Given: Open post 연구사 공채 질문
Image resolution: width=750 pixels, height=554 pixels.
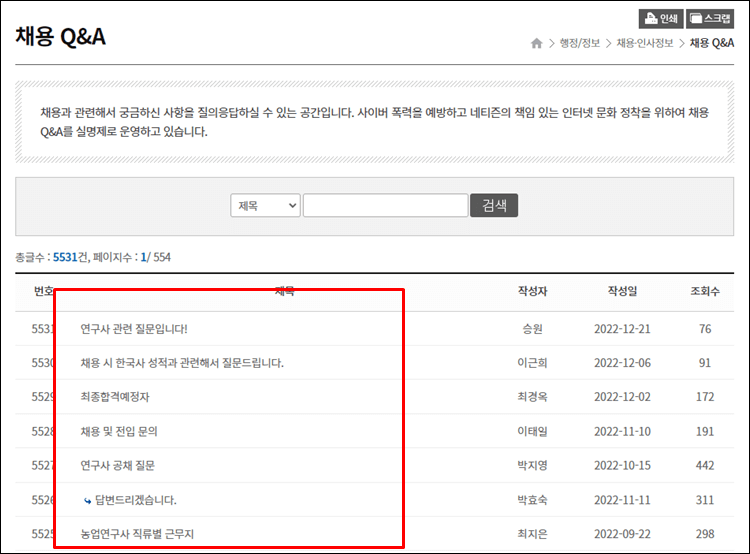Looking at the screenshot, I should pyautogui.click(x=118, y=465).
